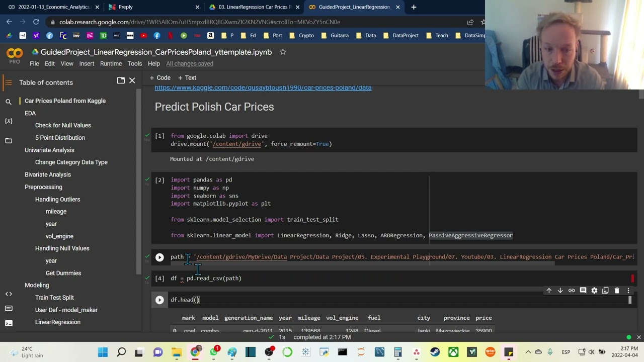Jump to mileage outliers section
This screenshot has height=362, width=644.
[x=56, y=212]
